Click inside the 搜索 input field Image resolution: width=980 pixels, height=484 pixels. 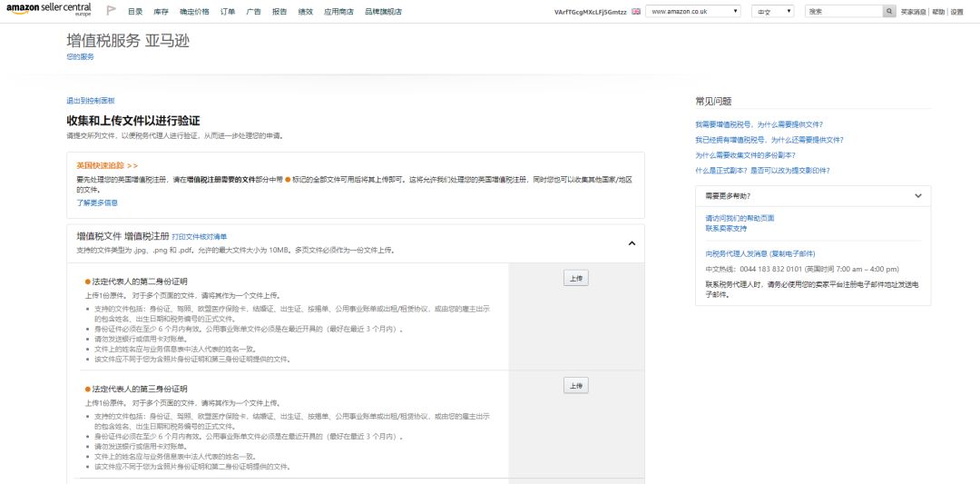point(841,11)
